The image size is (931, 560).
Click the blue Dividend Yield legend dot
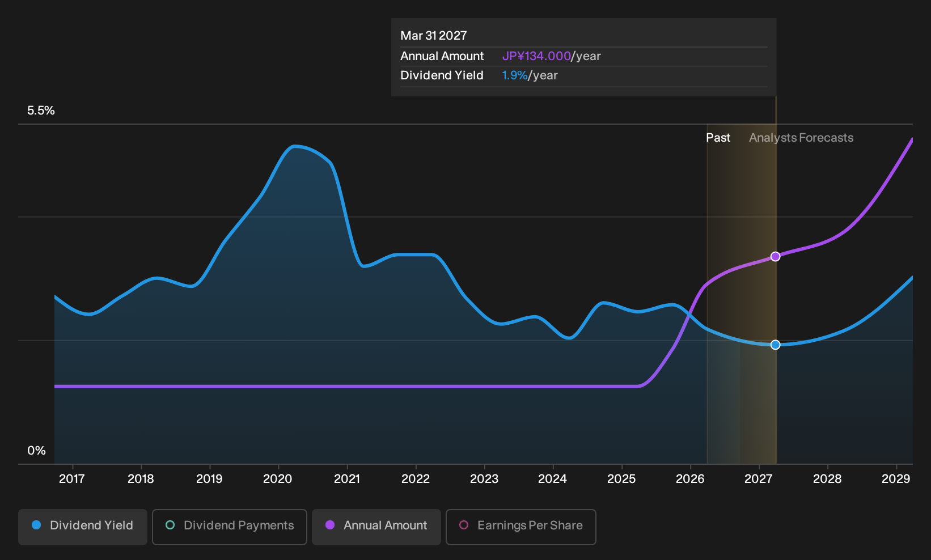pos(36,525)
